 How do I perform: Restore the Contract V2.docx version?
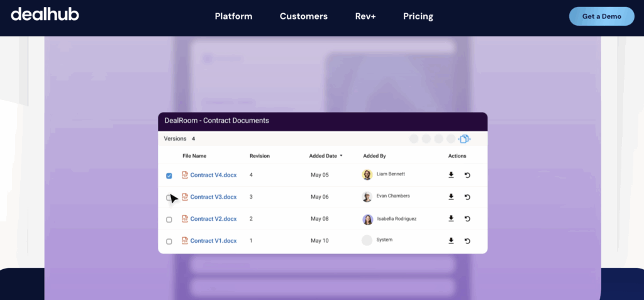point(467,219)
